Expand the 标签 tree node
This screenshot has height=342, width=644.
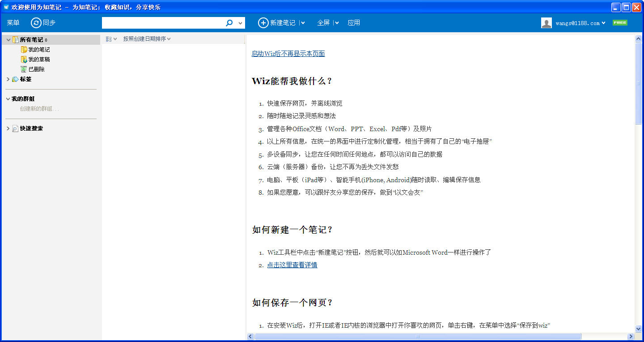(8, 79)
